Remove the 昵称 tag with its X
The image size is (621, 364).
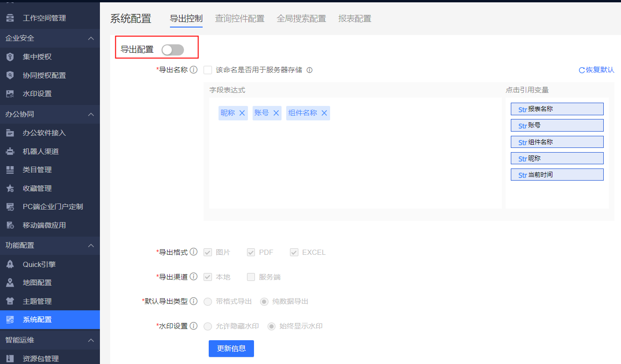(x=242, y=113)
